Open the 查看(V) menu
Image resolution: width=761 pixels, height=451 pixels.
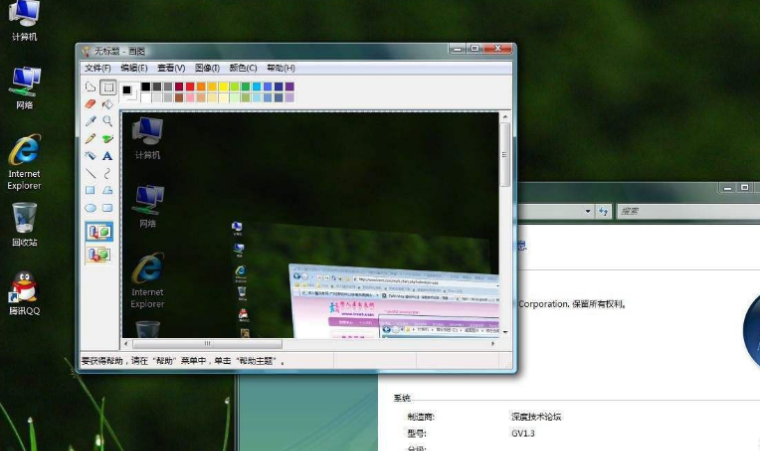pyautogui.click(x=170, y=68)
